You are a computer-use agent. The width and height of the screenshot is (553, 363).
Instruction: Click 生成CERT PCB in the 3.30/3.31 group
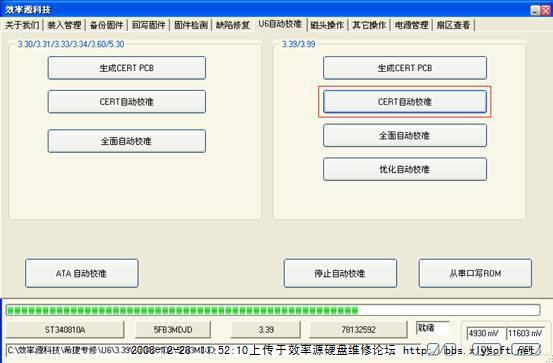point(127,68)
